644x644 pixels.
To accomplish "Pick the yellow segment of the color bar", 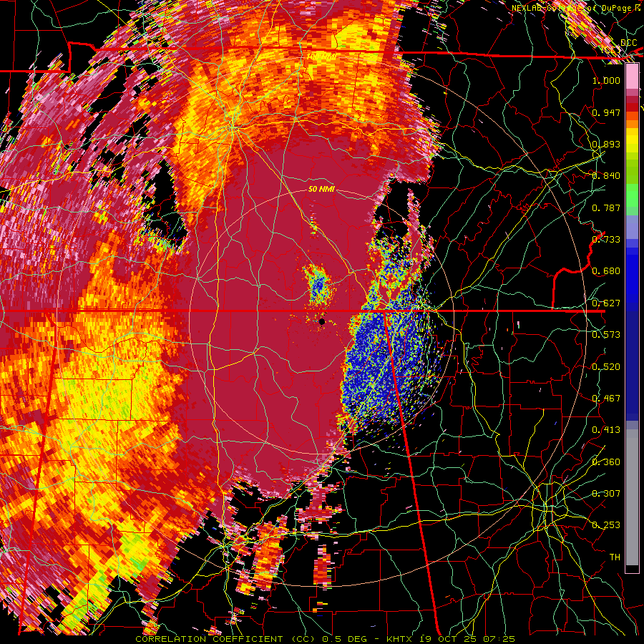I will click(x=632, y=140).
